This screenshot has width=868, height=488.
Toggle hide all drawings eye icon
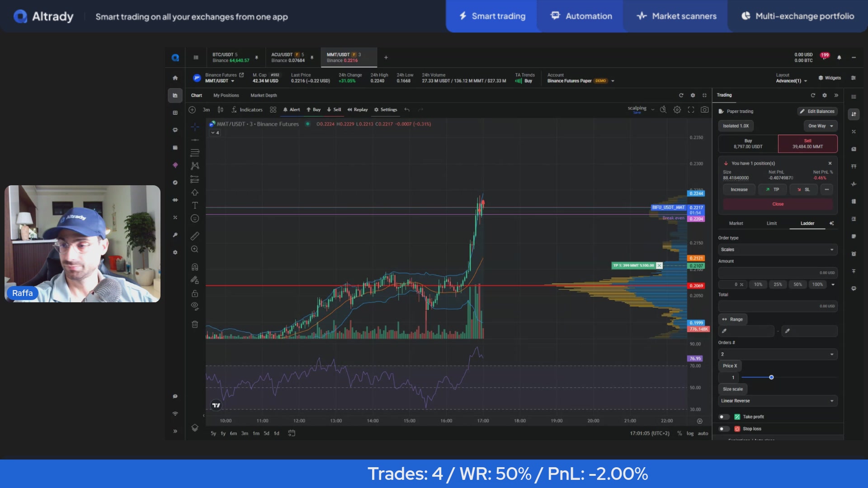pos(195,306)
